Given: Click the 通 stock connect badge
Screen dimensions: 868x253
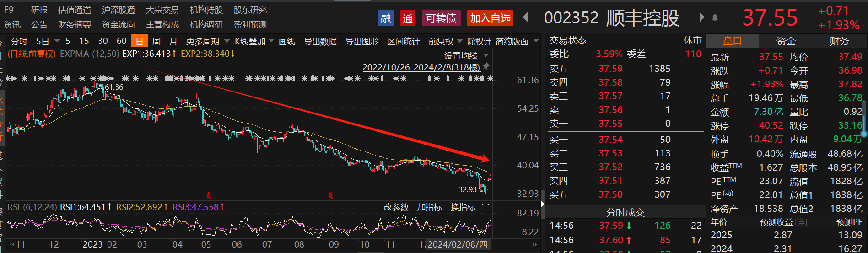Looking at the screenshot, I should click(x=407, y=18).
